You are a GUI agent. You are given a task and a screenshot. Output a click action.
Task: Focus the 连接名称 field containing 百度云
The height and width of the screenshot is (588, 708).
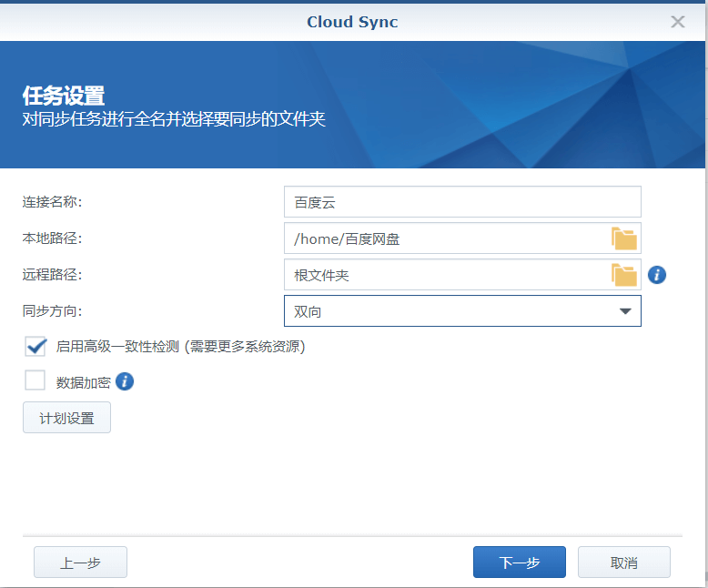[462, 202]
